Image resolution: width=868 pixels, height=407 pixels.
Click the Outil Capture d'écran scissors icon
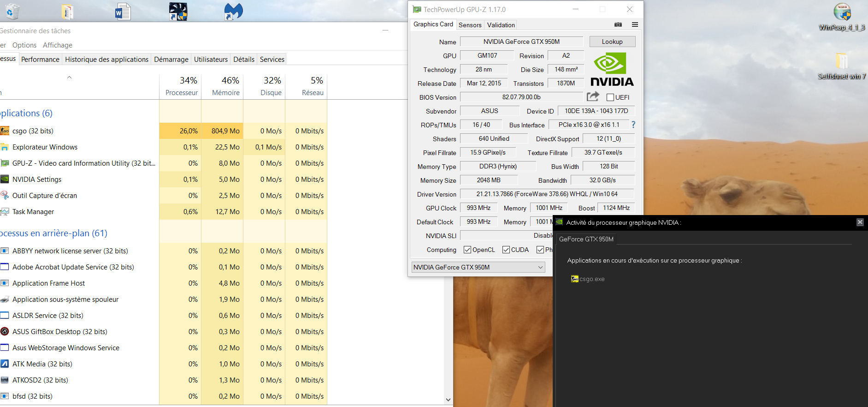coord(5,195)
